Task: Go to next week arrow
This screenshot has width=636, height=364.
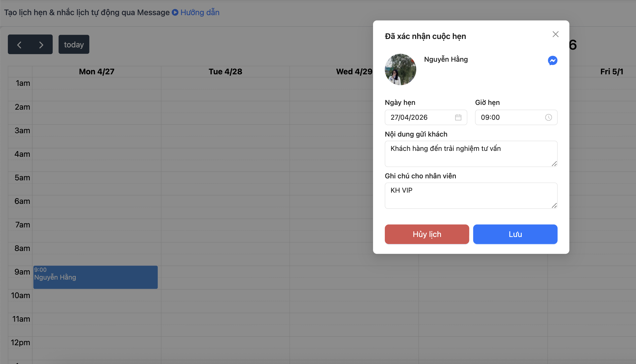Action: 41,45
